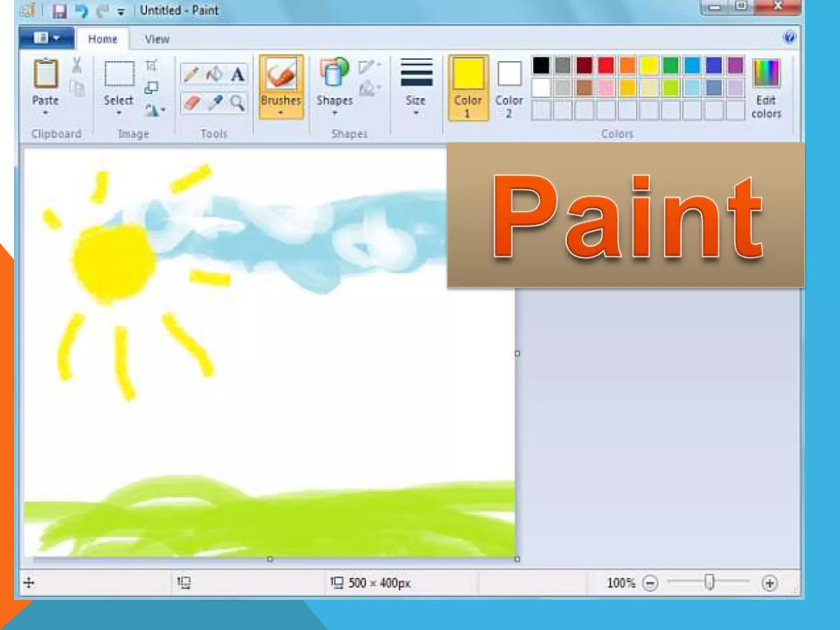Switch to the View tab

[x=157, y=39]
